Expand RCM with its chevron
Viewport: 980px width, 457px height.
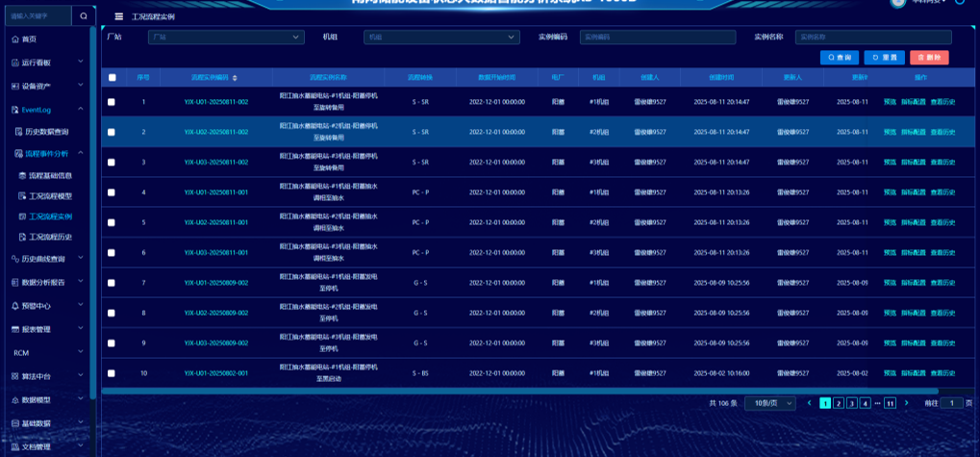pos(81,352)
